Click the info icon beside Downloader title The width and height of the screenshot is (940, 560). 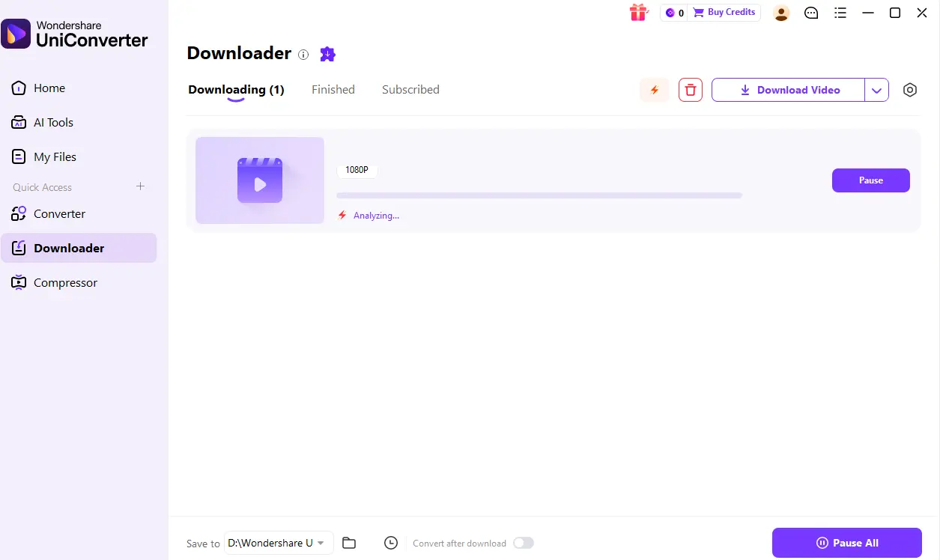[x=303, y=54]
